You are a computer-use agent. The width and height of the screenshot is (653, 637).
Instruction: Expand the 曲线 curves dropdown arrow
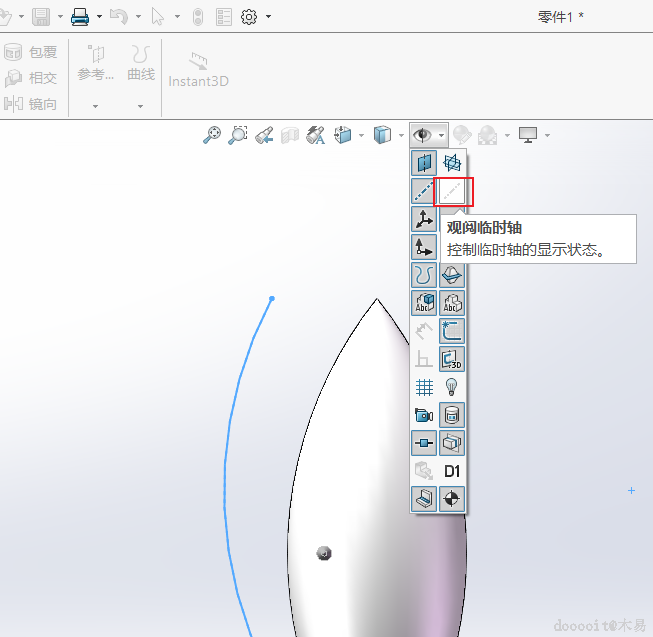coord(140,105)
